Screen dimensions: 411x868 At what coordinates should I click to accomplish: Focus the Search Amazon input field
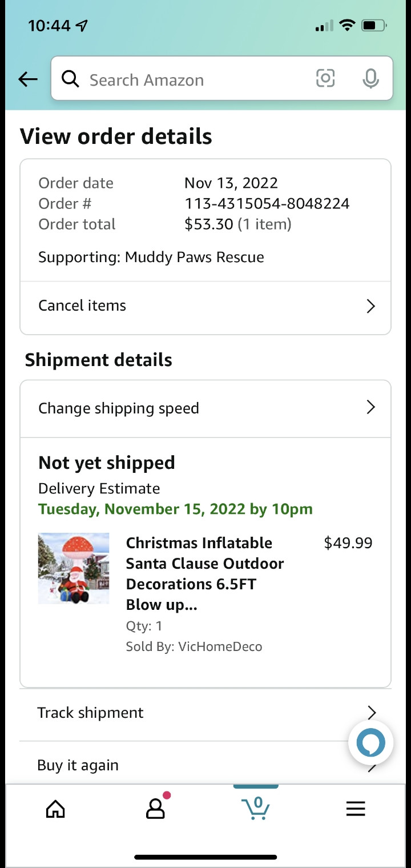[x=194, y=80]
